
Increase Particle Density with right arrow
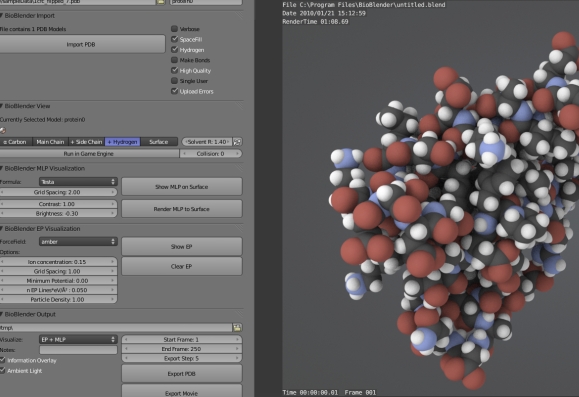point(113,300)
